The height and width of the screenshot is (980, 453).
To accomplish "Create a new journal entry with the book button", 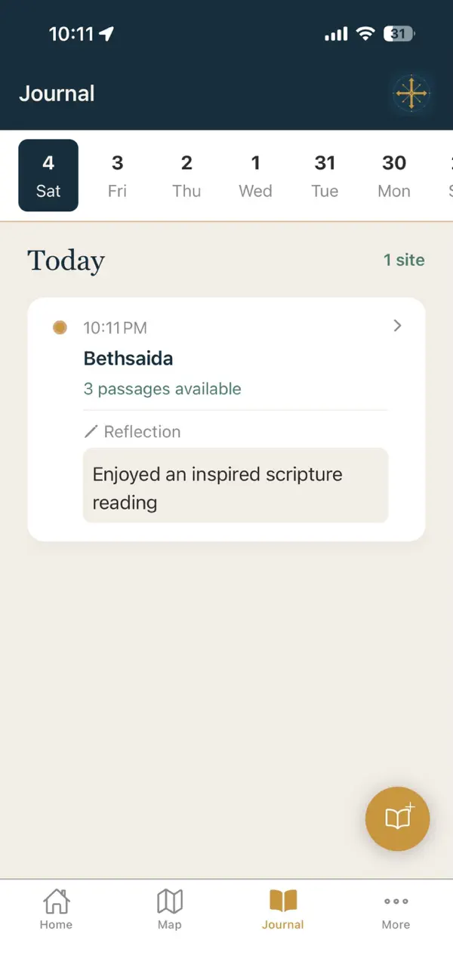I will (x=397, y=818).
